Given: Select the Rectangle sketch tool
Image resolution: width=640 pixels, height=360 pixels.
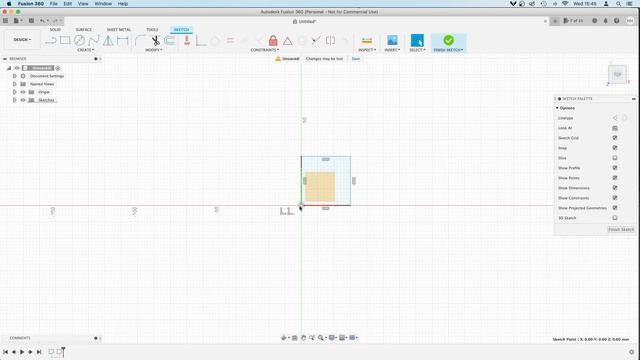Looking at the screenshot, I should (x=65, y=40).
